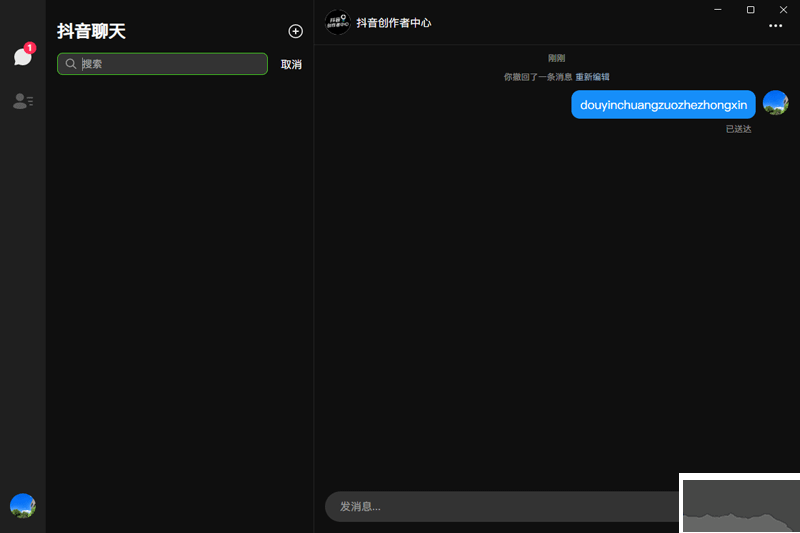Click the 抖音聊天 panel heading
This screenshot has height=533, width=800.
(x=91, y=32)
